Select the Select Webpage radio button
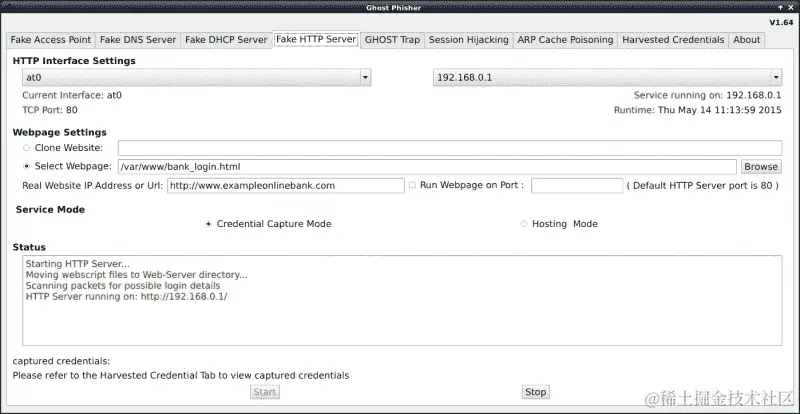This screenshot has width=800, height=414. coord(27,166)
